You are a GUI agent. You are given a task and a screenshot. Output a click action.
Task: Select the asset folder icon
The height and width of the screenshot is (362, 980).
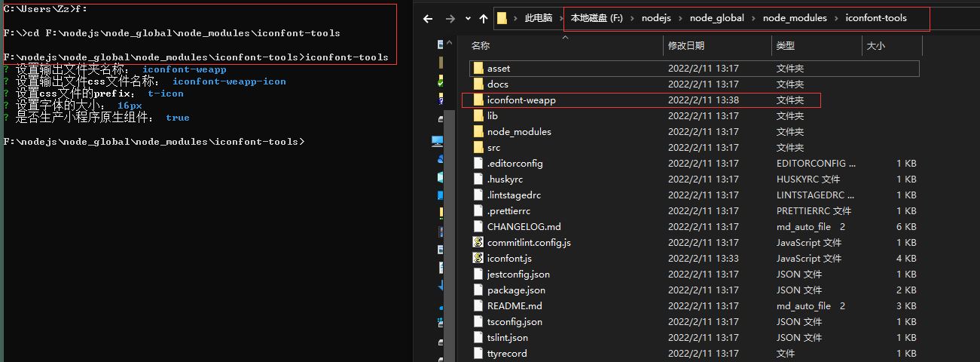coord(478,69)
